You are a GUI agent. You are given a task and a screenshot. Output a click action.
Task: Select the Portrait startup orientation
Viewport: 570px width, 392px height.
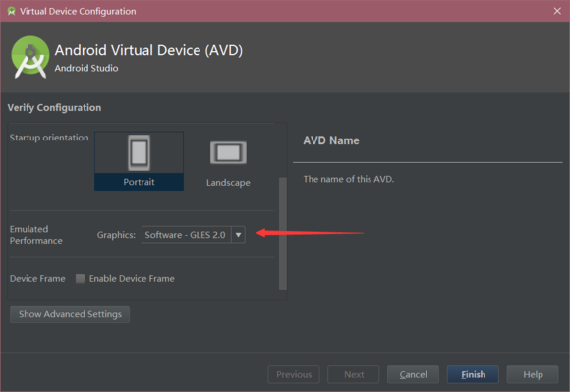139,161
